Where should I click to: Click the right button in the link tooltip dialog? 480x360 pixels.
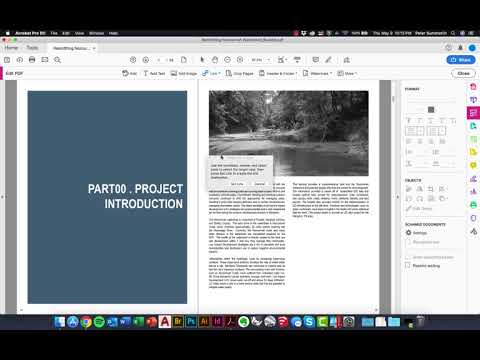[260, 184]
